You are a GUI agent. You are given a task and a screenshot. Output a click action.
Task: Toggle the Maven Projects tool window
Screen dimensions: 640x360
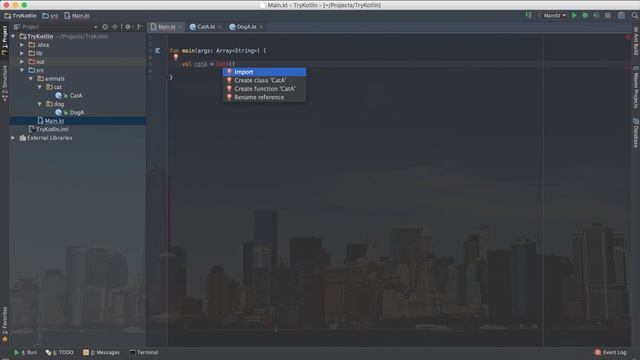636,87
